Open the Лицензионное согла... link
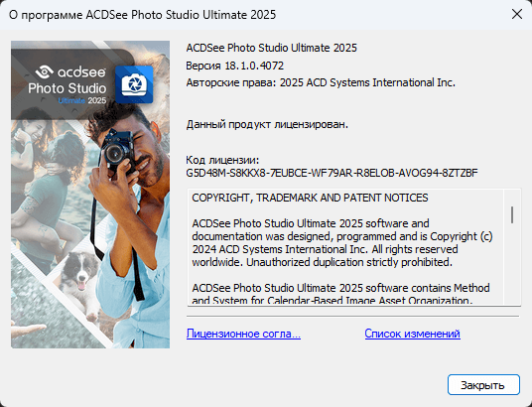532x407 pixels. coord(243,334)
